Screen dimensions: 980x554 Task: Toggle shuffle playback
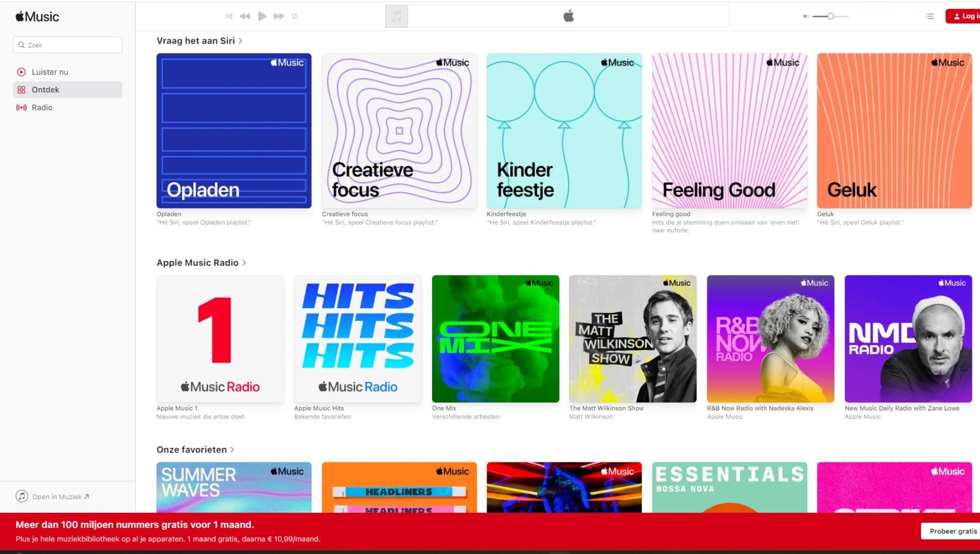click(x=229, y=16)
